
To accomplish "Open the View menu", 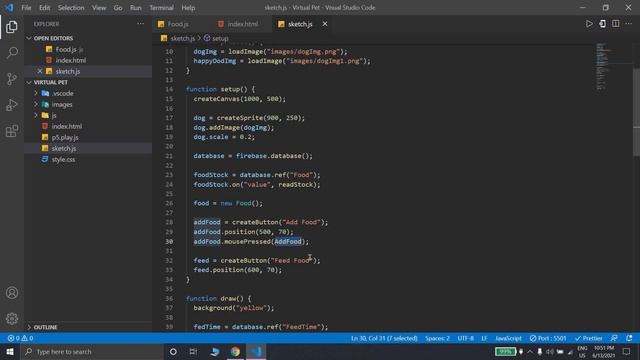I will (99, 7).
